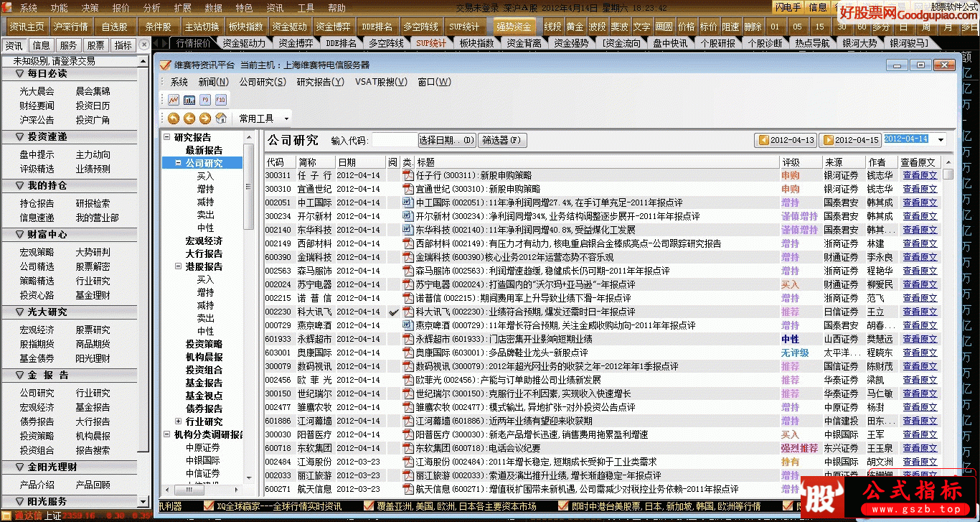Open PDF icon for 科大讯飞 report

pyautogui.click(x=407, y=312)
